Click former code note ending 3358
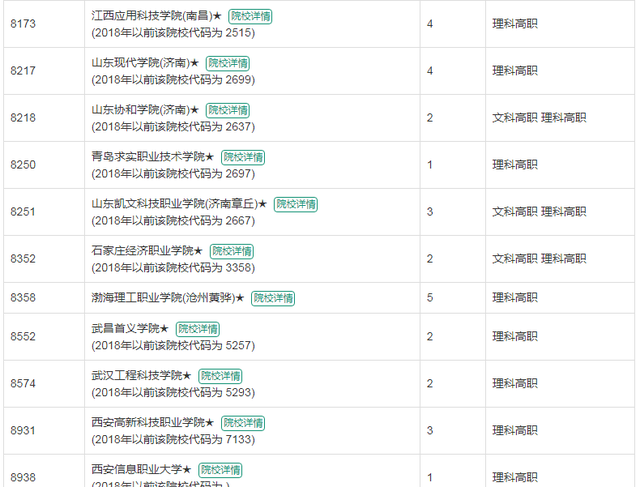This screenshot has width=640, height=487. click(173, 267)
